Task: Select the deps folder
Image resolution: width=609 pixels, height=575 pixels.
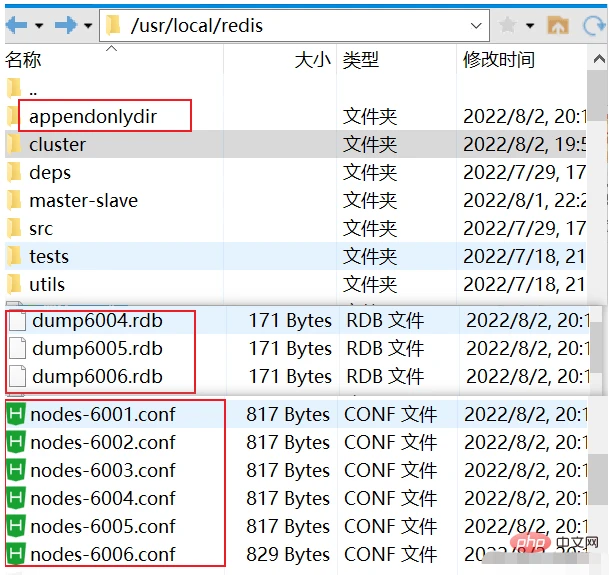Action: (x=50, y=172)
